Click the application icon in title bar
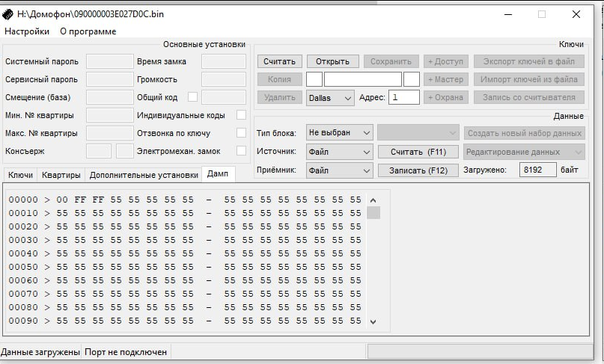Screen dimensions: 604x364 8,14
